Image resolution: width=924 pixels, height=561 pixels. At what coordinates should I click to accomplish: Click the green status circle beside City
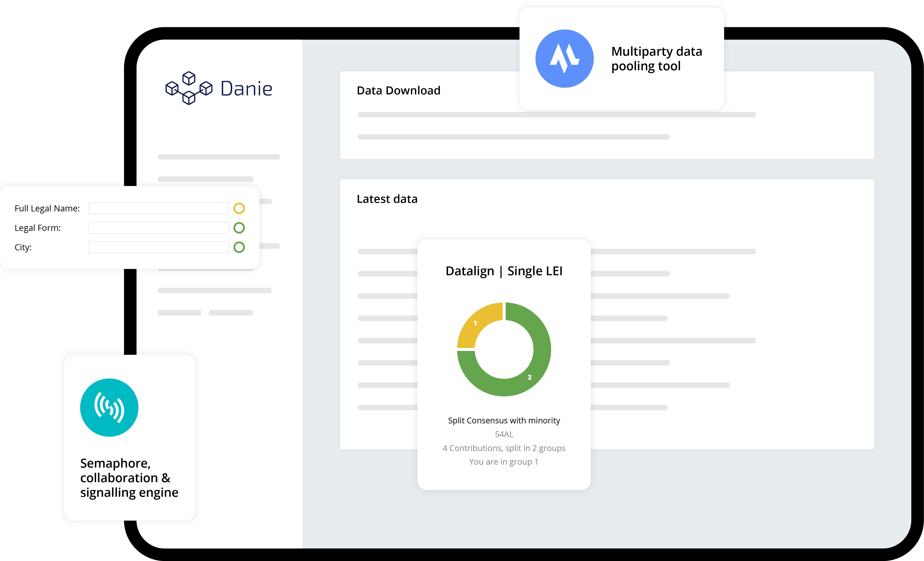point(239,247)
